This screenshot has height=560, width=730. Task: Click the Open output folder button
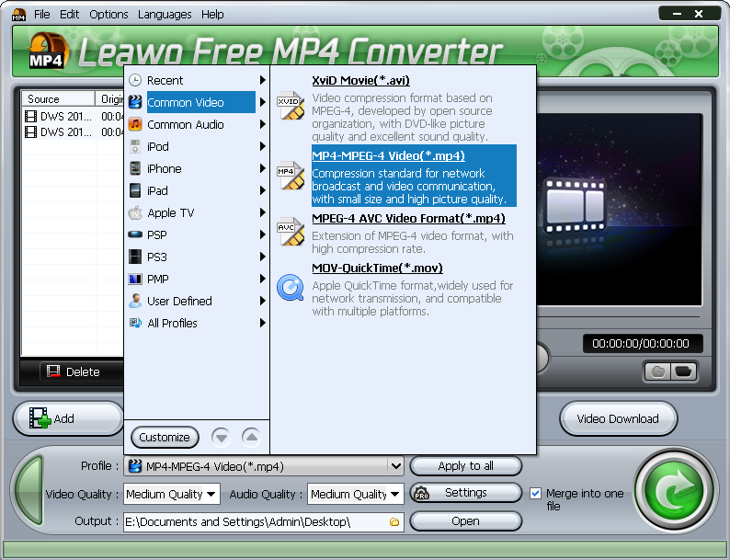tap(465, 520)
